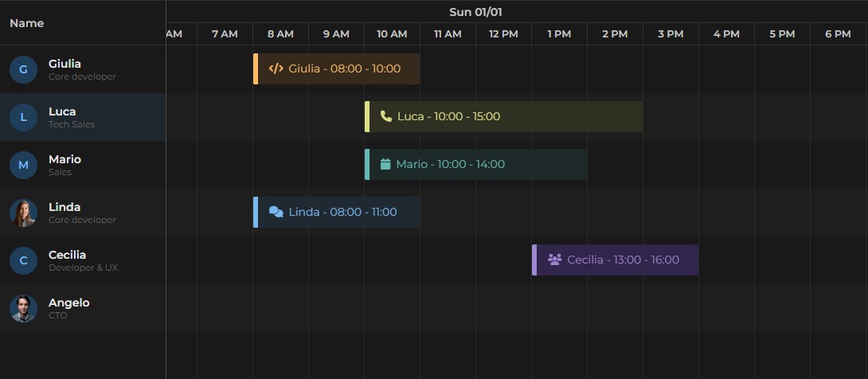Click Mario's avatar circle with letter M
Screen dimensions: 868x379
[23, 166]
